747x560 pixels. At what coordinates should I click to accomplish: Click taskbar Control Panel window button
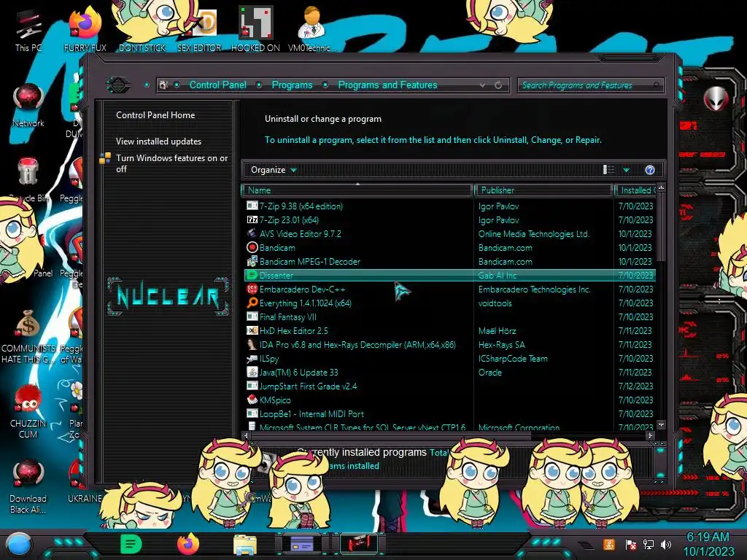(301, 544)
